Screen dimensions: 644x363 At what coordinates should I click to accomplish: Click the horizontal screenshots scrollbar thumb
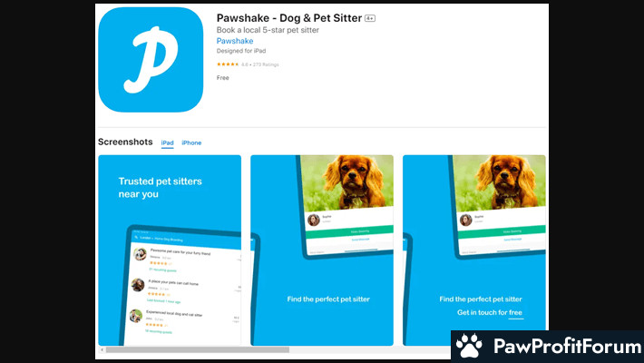pos(198,349)
